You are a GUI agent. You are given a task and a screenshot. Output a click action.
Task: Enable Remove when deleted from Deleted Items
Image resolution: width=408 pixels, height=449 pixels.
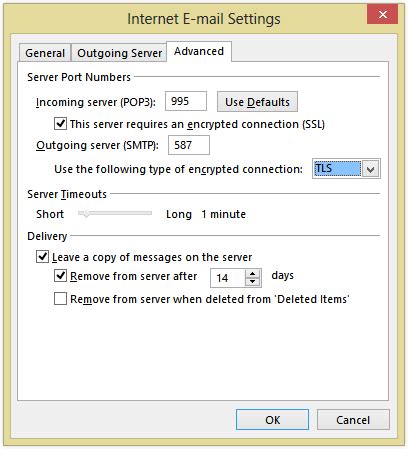60,299
